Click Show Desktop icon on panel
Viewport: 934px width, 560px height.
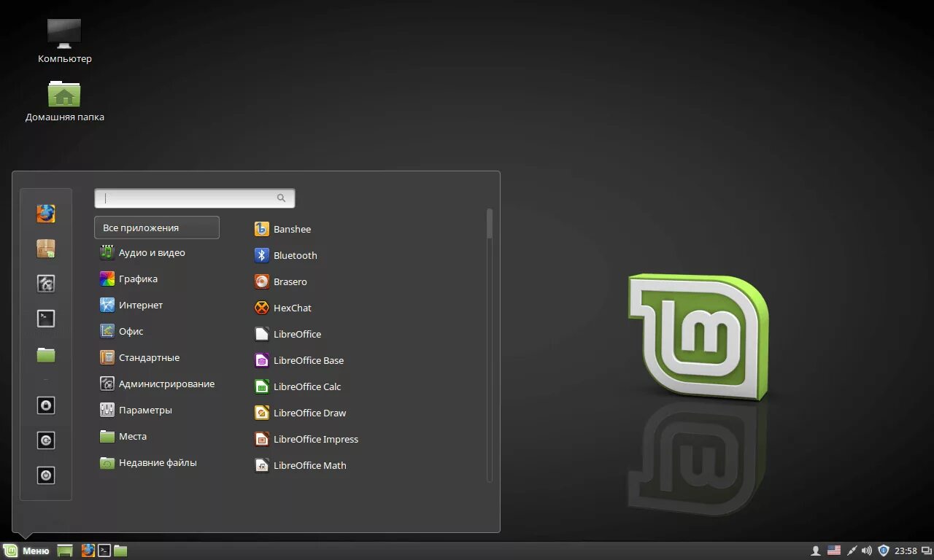(x=65, y=551)
